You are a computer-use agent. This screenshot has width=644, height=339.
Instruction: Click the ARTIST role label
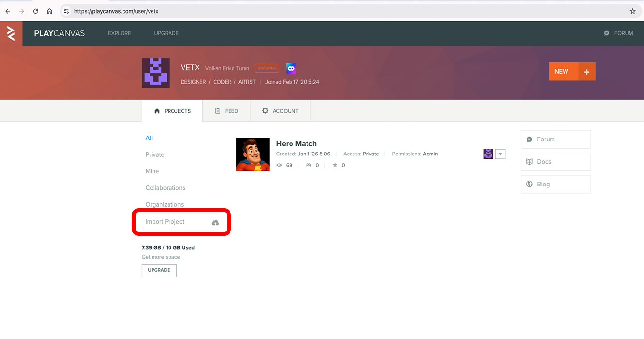click(247, 82)
